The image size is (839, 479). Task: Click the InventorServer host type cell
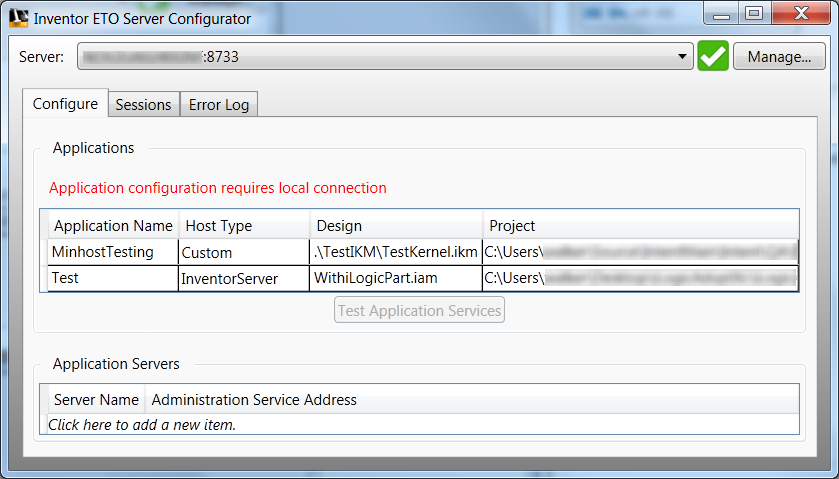coord(229,278)
